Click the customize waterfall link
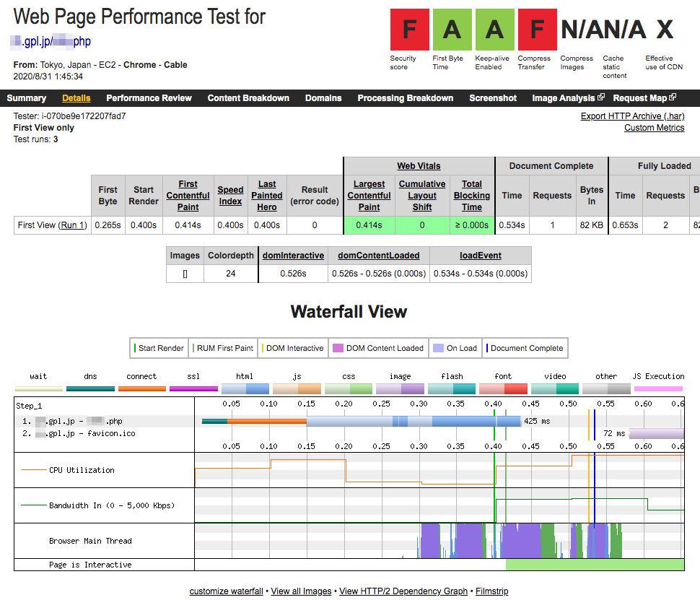Screen dimensions: 700x600 [226, 591]
